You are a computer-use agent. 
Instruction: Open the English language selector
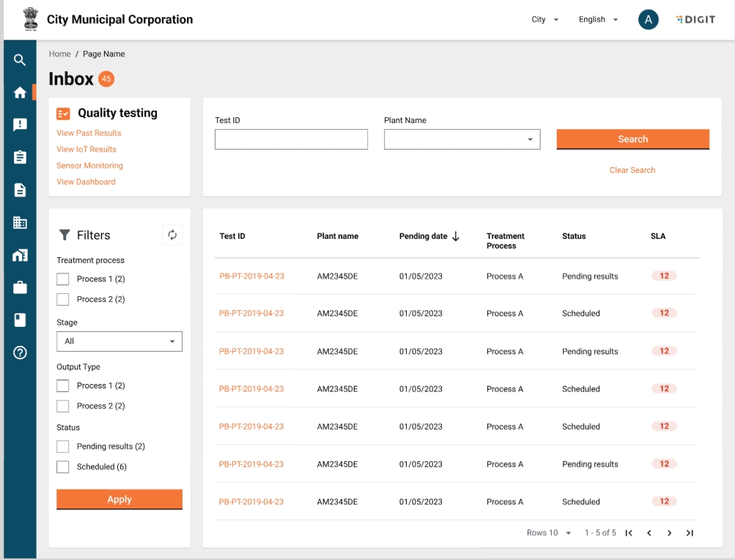[x=598, y=20]
